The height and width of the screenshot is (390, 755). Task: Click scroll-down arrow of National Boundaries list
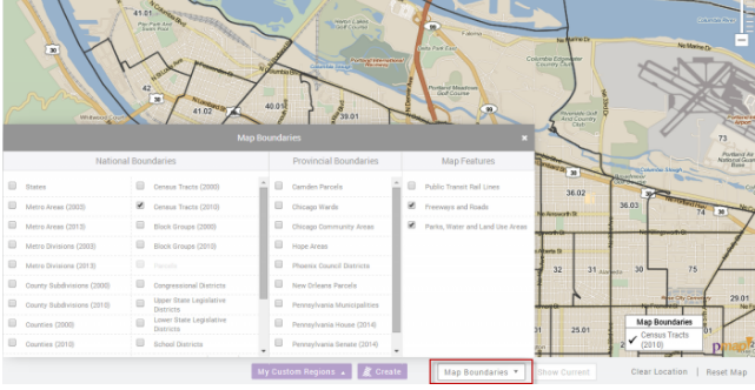pos(263,351)
